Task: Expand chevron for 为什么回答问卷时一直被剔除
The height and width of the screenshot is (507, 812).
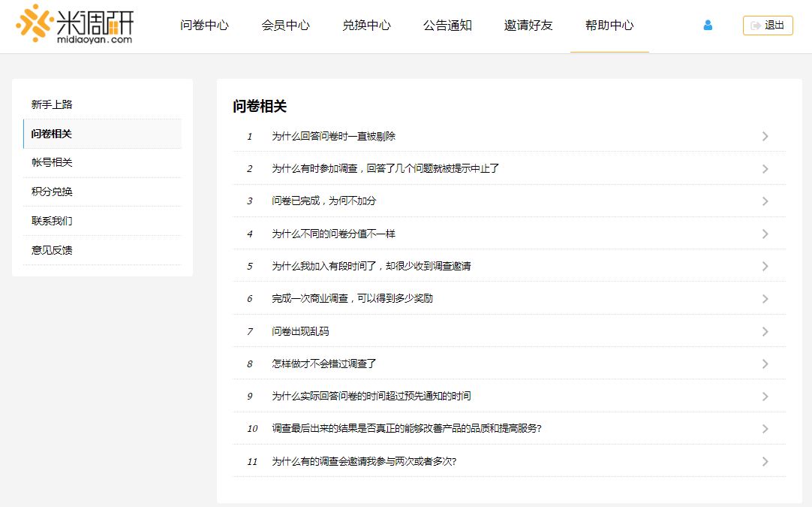Action: click(765, 137)
